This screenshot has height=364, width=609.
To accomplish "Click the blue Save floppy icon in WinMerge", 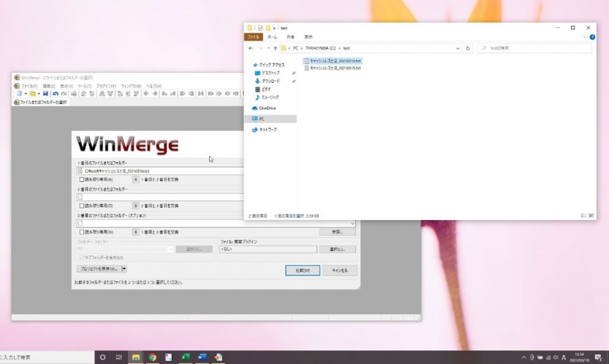I will click(x=45, y=93).
